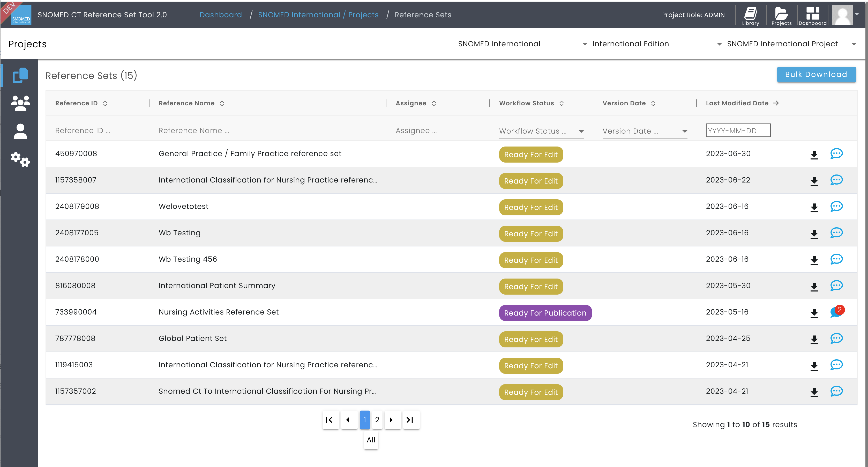Open comments for Welovetotest

coord(836,206)
